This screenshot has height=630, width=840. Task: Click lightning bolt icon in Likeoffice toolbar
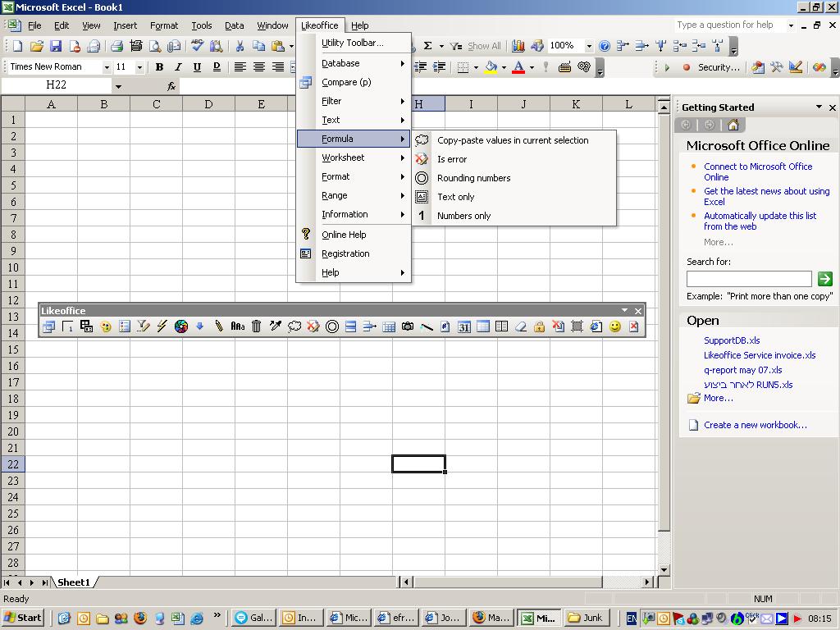(x=162, y=326)
